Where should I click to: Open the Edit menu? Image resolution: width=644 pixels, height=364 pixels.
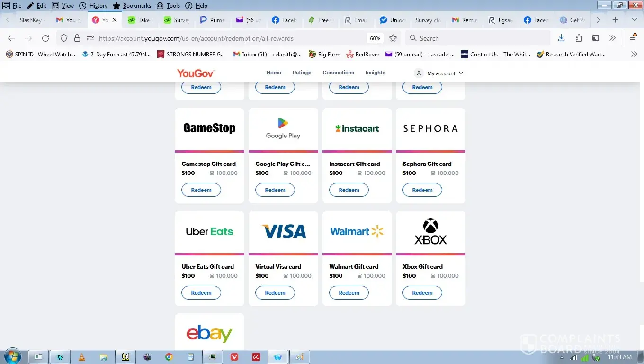pos(37,6)
